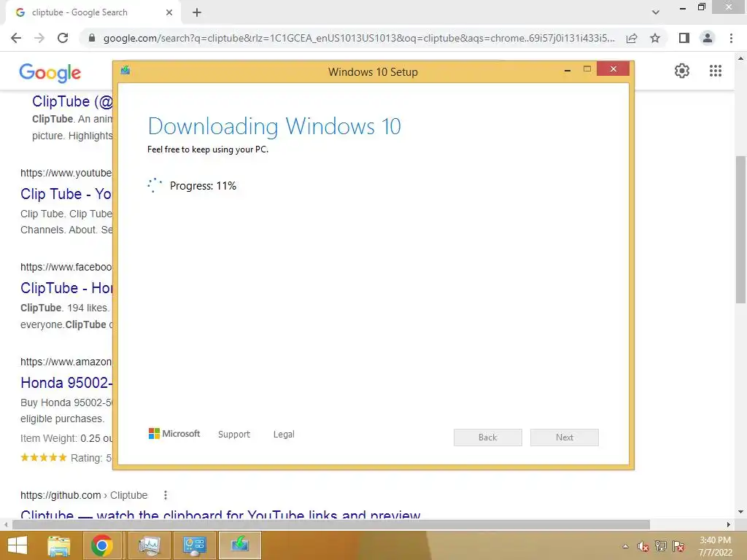The height and width of the screenshot is (560, 747).
Task: Click the github.com › Cliptube URL text
Action: 84,495
